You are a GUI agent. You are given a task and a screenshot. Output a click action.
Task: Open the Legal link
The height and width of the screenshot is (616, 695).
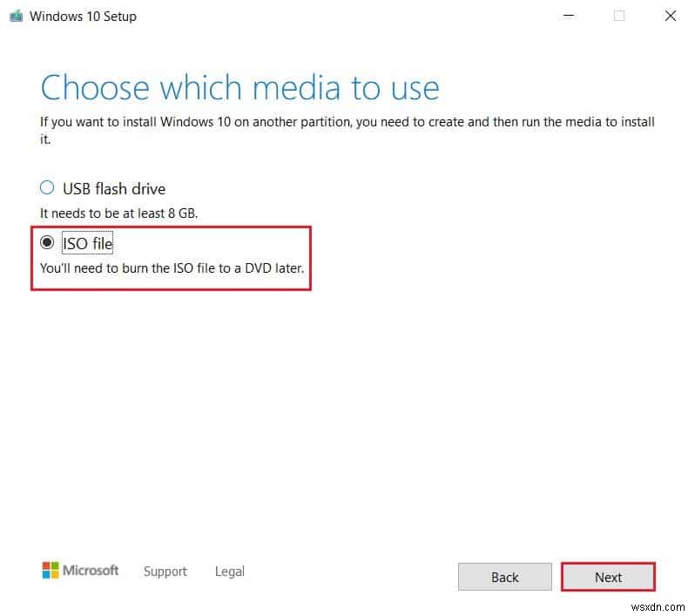point(230,572)
